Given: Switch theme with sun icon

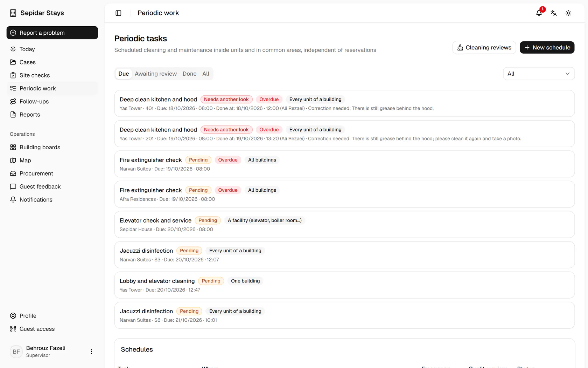Looking at the screenshot, I should [568, 13].
